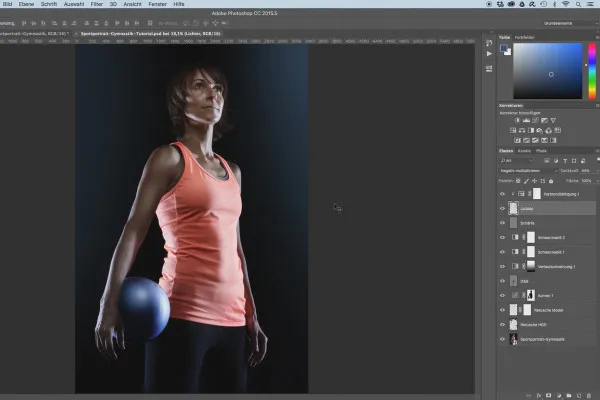Open the blend mode dropdown (Negativ multiplizieren)

click(528, 171)
